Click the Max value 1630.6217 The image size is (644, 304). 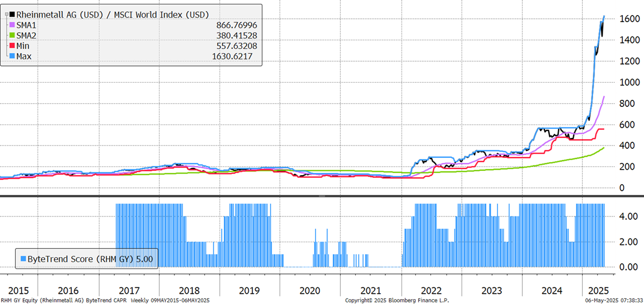tap(231, 56)
